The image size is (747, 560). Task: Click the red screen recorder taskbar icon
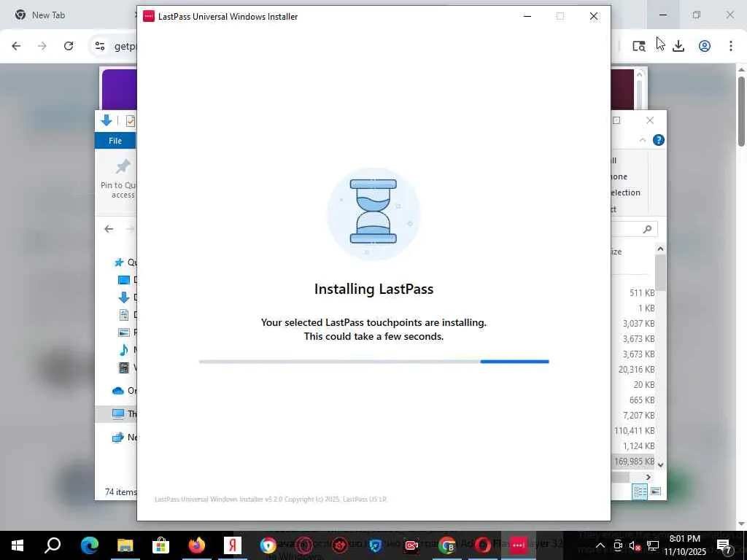pos(411,545)
